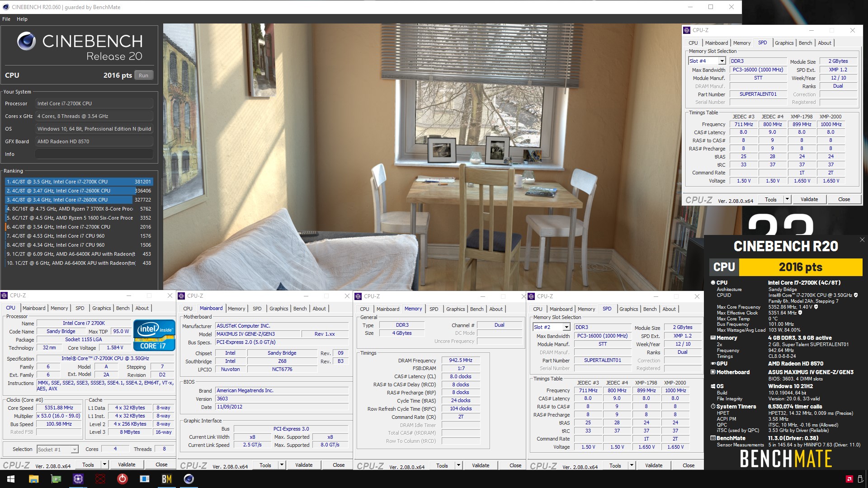This screenshot has height=488, width=868.
Task: Click the red power button taskbar icon
Action: tap(123, 479)
